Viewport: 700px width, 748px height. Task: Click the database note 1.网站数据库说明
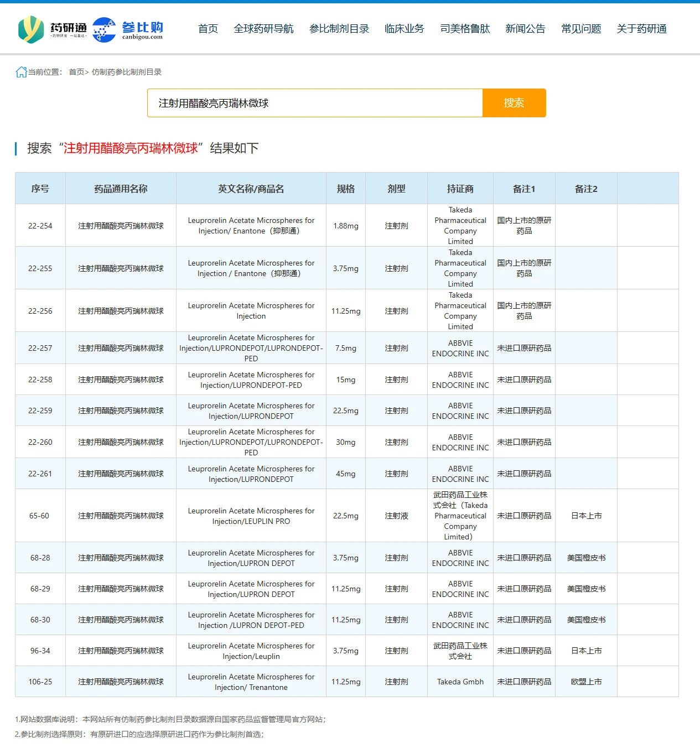[x=170, y=719]
